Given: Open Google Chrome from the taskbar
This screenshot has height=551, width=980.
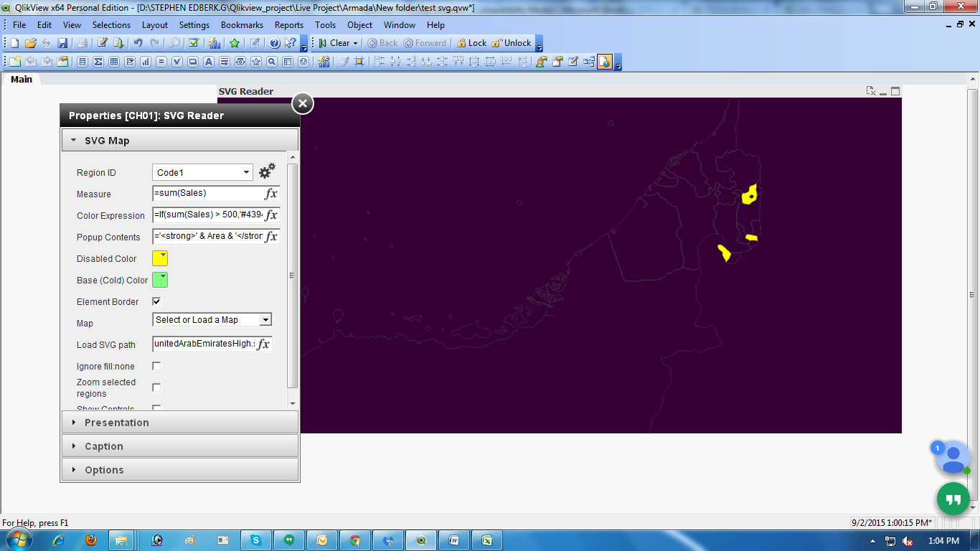Looking at the screenshot, I should 355,540.
